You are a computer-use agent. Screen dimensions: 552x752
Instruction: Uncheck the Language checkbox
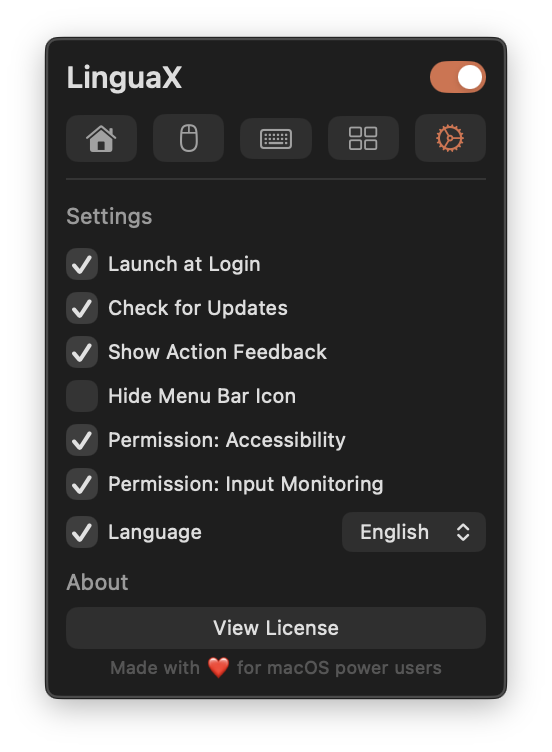coord(82,532)
